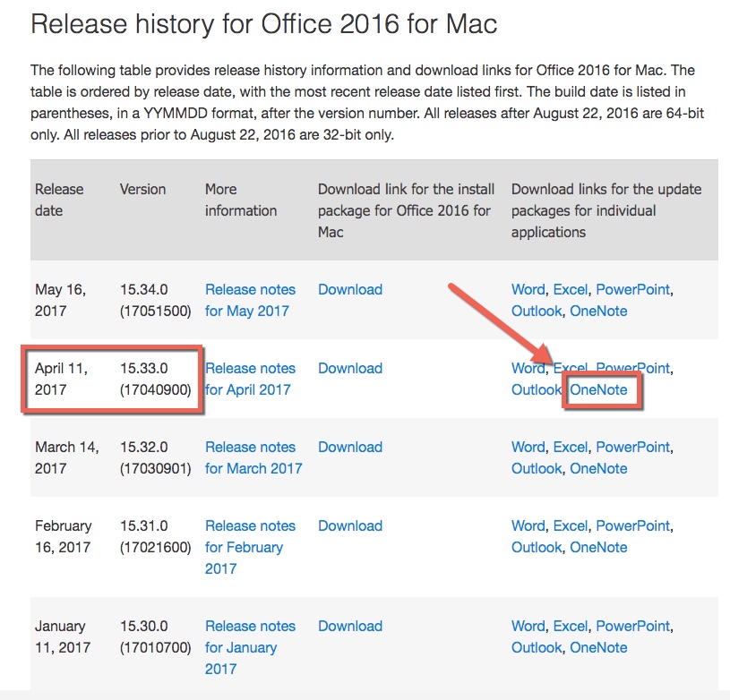Download the 15.31.0 install package
Screen dimensions: 730x700
coord(350,525)
